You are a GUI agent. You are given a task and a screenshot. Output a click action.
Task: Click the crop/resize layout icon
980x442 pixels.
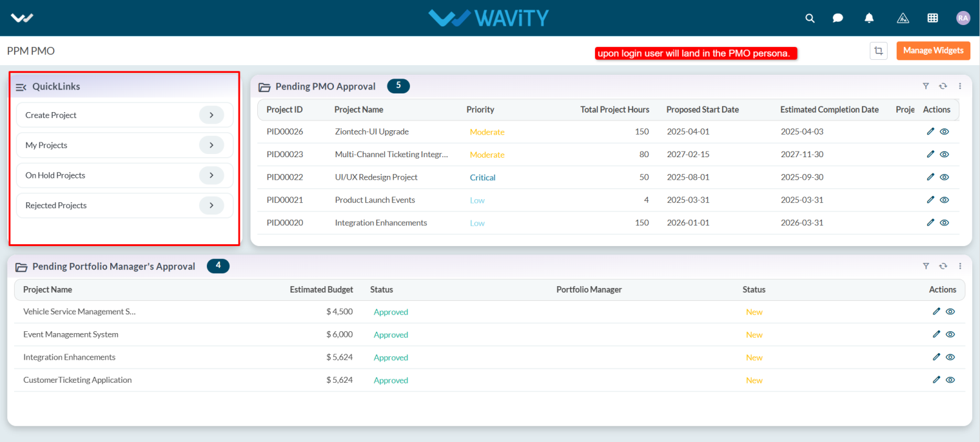(x=878, y=50)
